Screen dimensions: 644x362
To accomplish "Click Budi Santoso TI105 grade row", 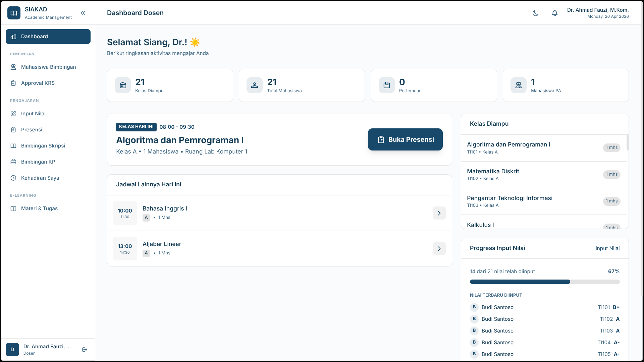I will [545, 354].
